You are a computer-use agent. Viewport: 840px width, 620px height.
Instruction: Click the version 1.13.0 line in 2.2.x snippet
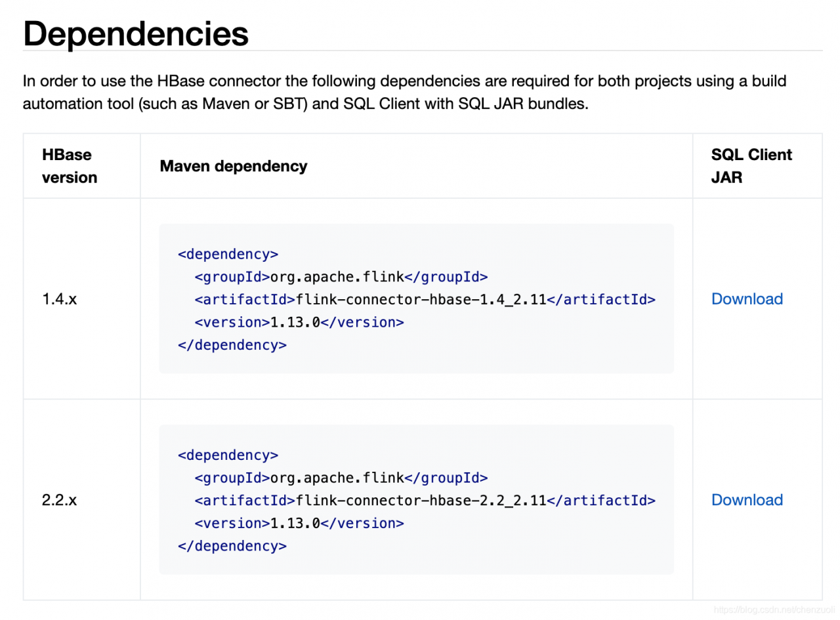299,523
